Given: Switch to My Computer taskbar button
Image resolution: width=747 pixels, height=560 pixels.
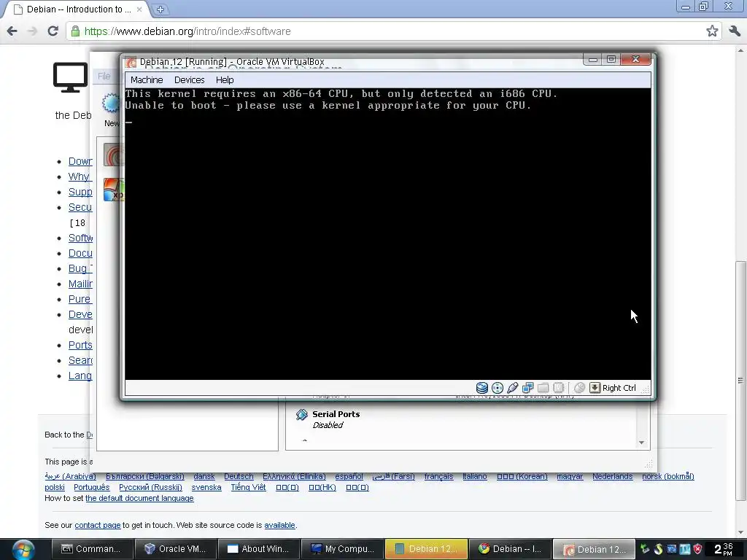Looking at the screenshot, I should [x=342, y=549].
